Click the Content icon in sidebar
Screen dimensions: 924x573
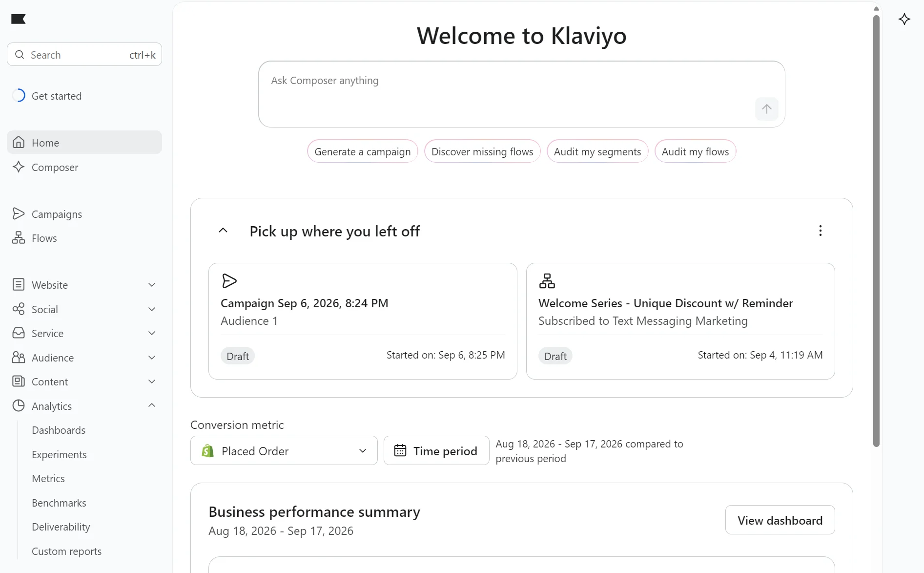pyautogui.click(x=19, y=381)
